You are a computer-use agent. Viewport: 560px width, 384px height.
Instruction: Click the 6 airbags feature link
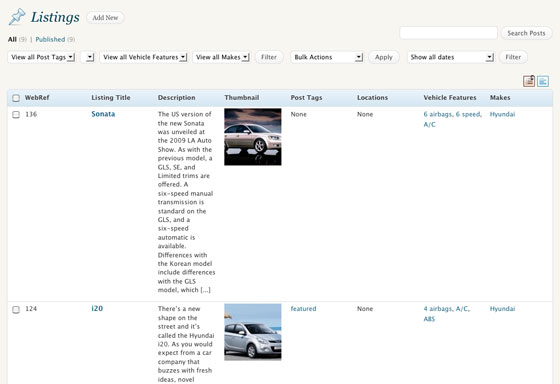point(438,114)
